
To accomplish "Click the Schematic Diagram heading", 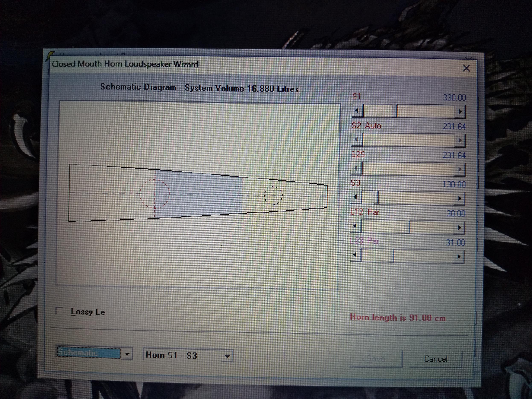I will 138,87.
